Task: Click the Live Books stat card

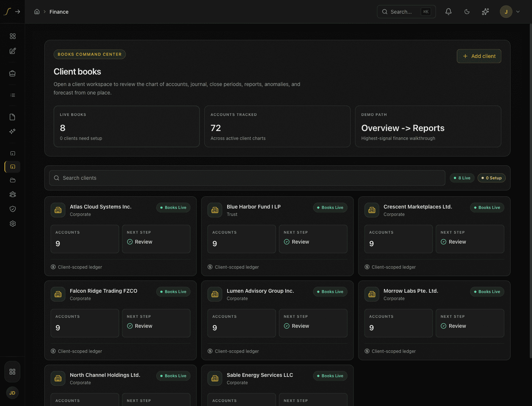Action: click(127, 127)
